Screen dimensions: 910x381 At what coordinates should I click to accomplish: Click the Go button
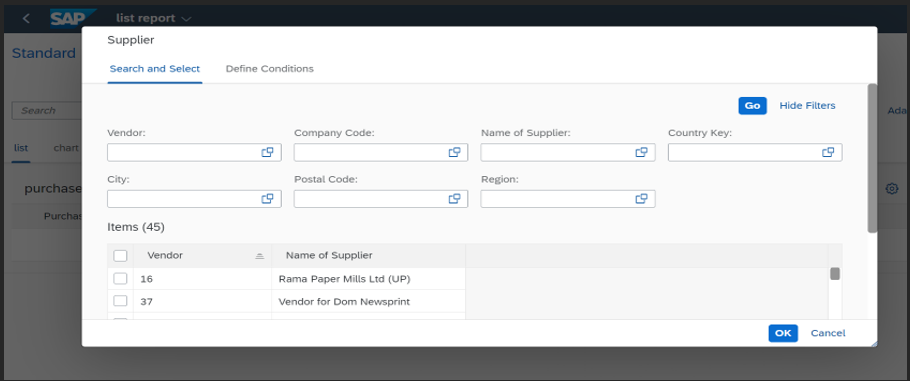pos(752,106)
